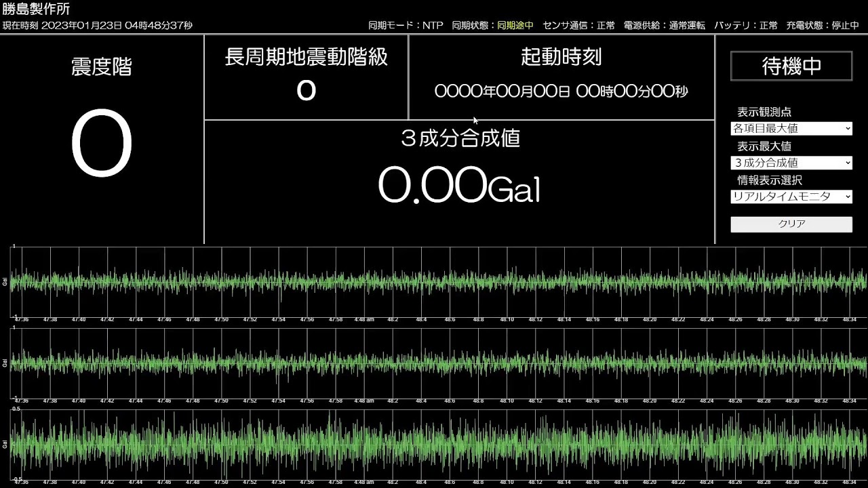The image size is (868, 488).
Task: Open the 表示観測点 dropdown showing 各項目最大値
Action: click(x=791, y=128)
